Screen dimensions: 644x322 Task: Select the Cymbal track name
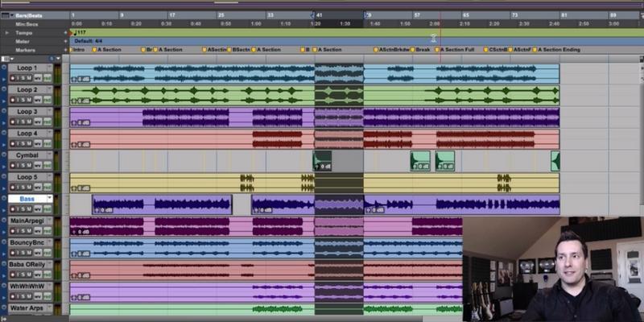[27, 155]
